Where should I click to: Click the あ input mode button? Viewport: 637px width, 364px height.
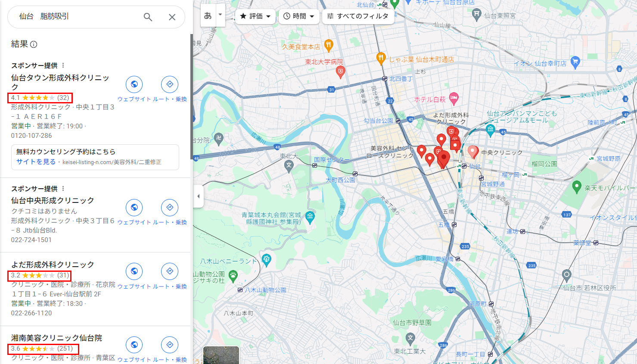[x=208, y=16]
